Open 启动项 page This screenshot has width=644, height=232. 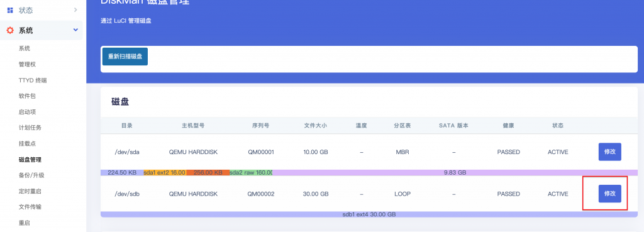(28, 112)
